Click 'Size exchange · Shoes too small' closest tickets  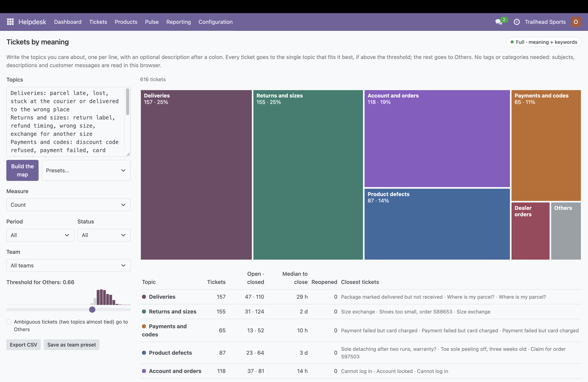(415, 312)
